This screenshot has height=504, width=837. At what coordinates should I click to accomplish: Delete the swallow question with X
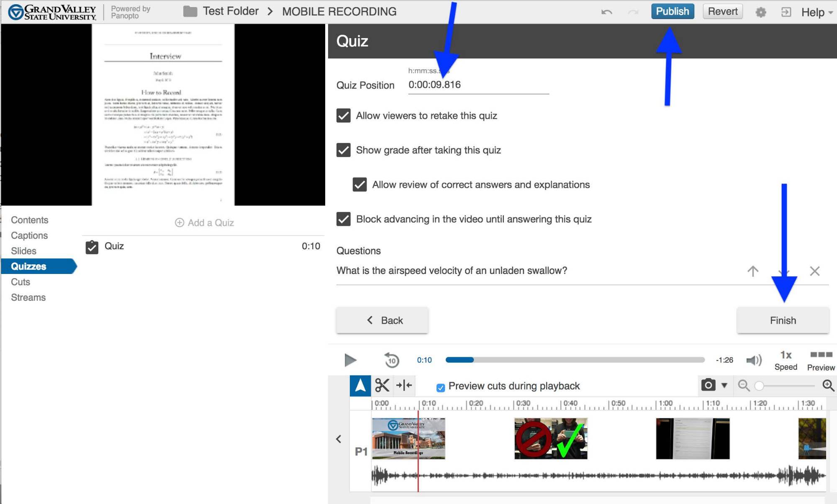tap(814, 271)
